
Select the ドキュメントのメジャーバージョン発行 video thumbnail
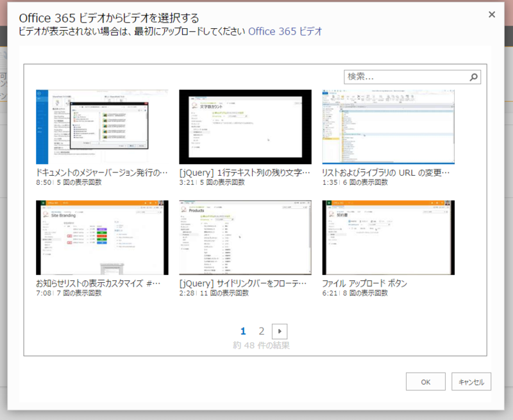click(x=102, y=127)
